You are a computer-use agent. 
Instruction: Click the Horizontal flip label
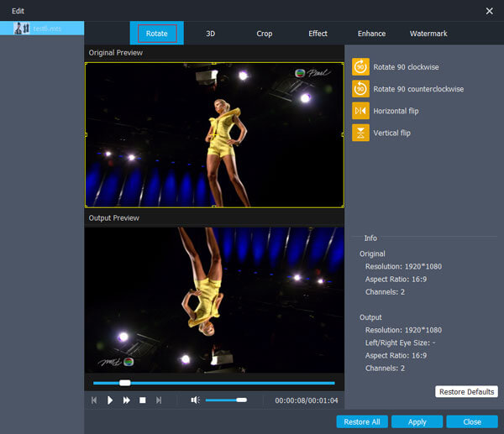(x=396, y=111)
